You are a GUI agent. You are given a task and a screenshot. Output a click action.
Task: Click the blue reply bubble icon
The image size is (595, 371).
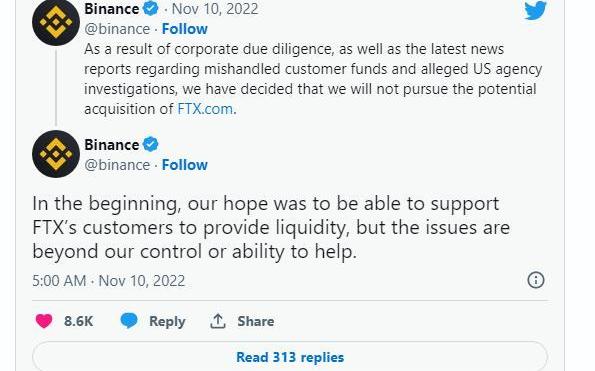coord(129,321)
